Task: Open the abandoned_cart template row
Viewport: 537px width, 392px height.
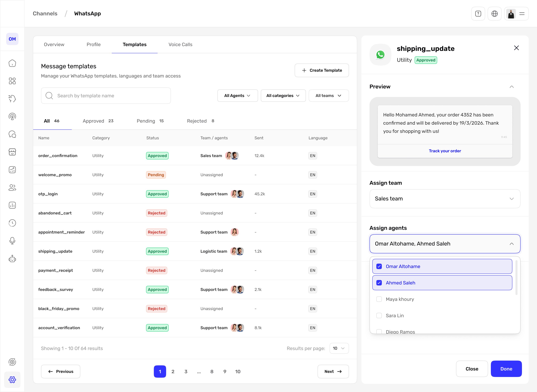Action: (195, 213)
